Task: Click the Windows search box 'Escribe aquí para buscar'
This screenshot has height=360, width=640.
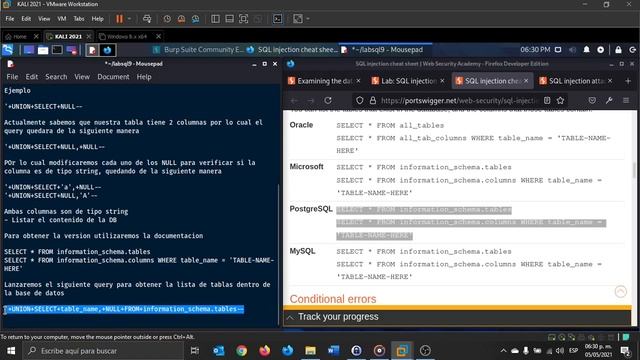Action: (x=102, y=351)
